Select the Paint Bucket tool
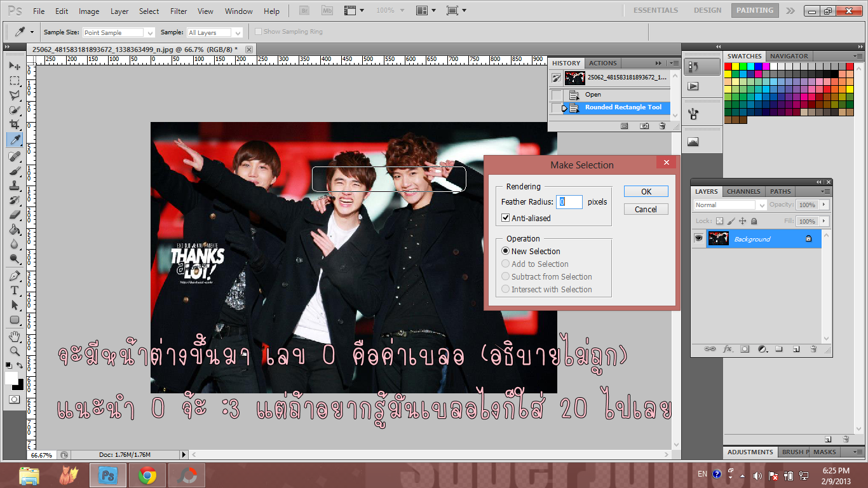868x488 pixels. pos(15,229)
